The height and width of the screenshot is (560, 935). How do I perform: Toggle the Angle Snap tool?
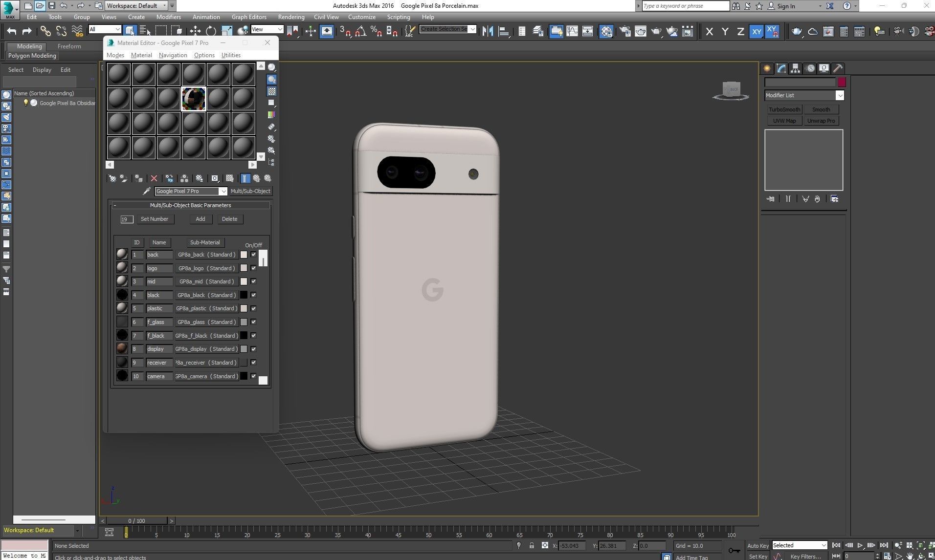361,31
